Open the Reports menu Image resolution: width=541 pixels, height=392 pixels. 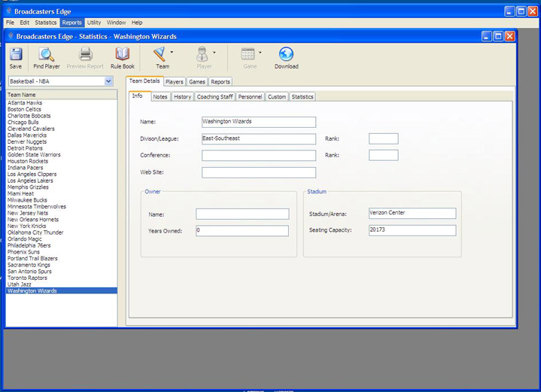(x=71, y=23)
